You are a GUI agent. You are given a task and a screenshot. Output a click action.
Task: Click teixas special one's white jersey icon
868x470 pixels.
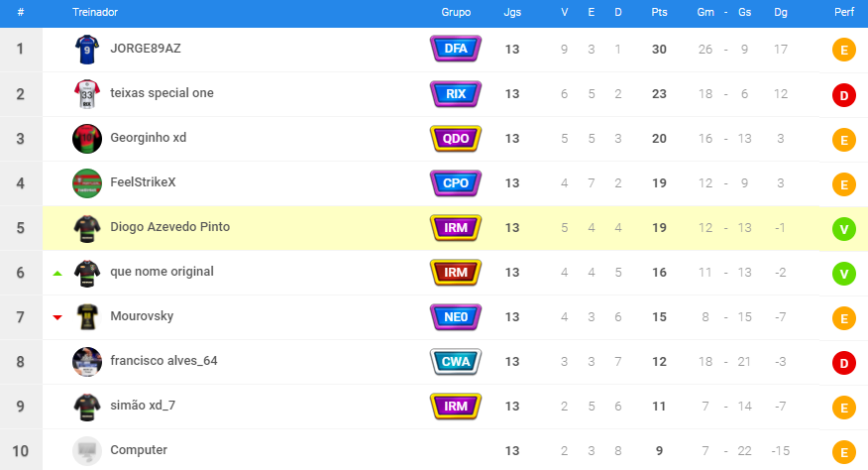87,94
